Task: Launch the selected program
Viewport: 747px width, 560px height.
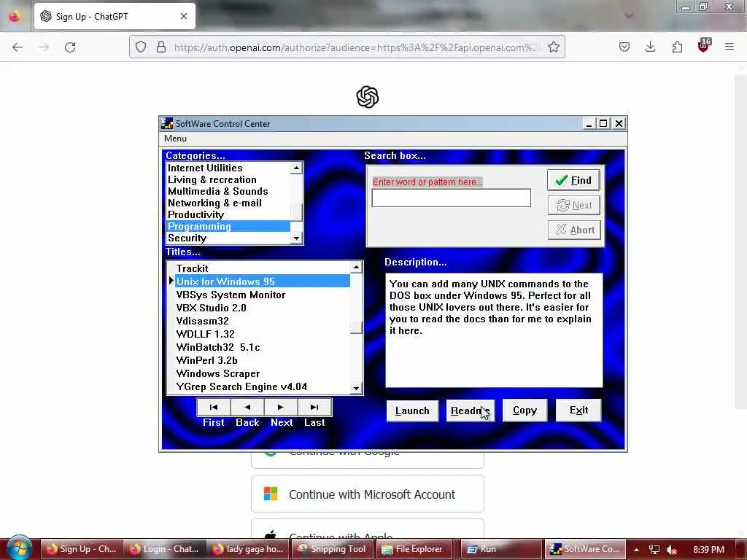Action: (x=412, y=411)
